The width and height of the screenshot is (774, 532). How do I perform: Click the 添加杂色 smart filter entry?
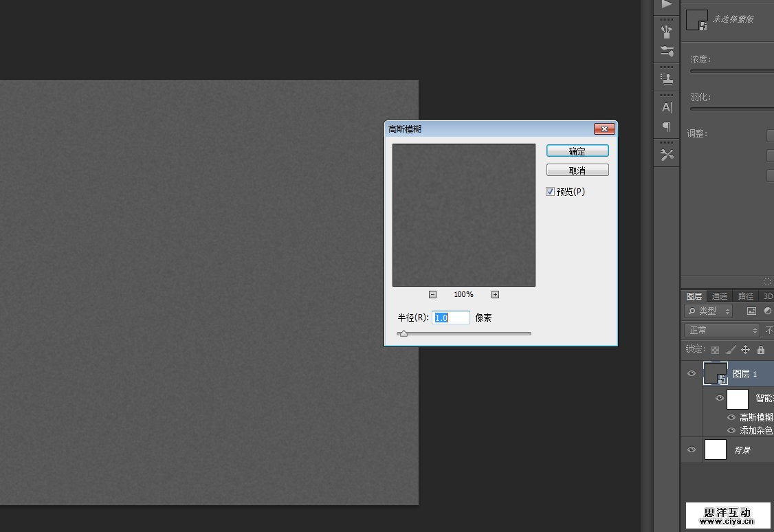click(756, 430)
